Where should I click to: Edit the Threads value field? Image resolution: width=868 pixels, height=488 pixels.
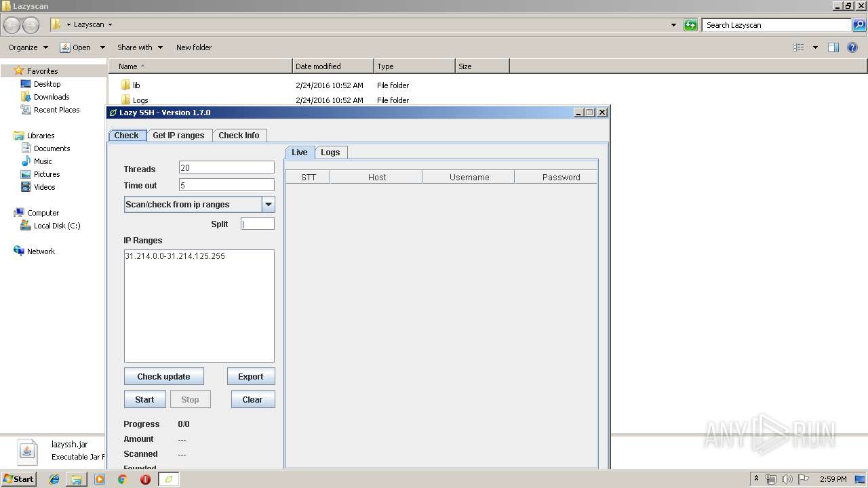(x=226, y=167)
